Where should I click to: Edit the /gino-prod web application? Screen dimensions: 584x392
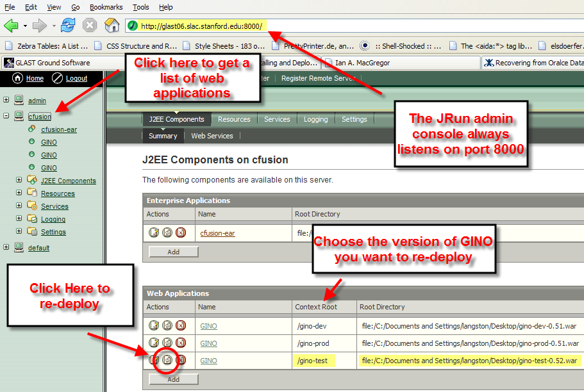[x=154, y=343]
